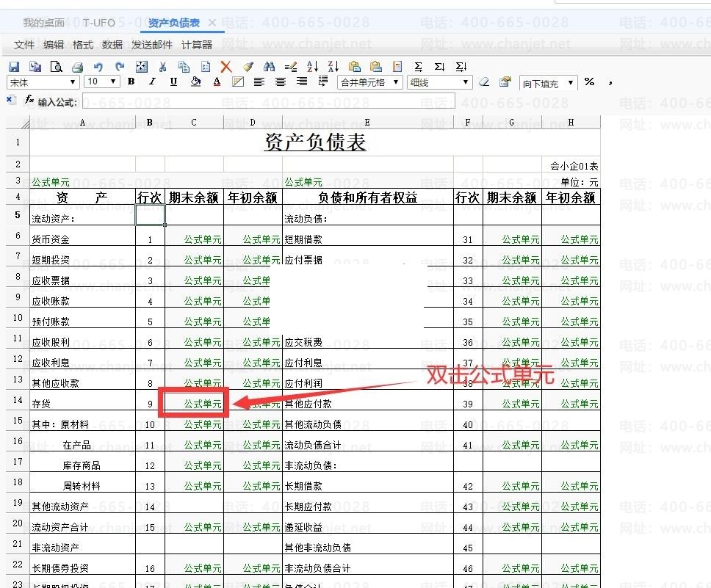This screenshot has height=588, width=711.
Task: Click the percent format button
Action: pos(589,81)
